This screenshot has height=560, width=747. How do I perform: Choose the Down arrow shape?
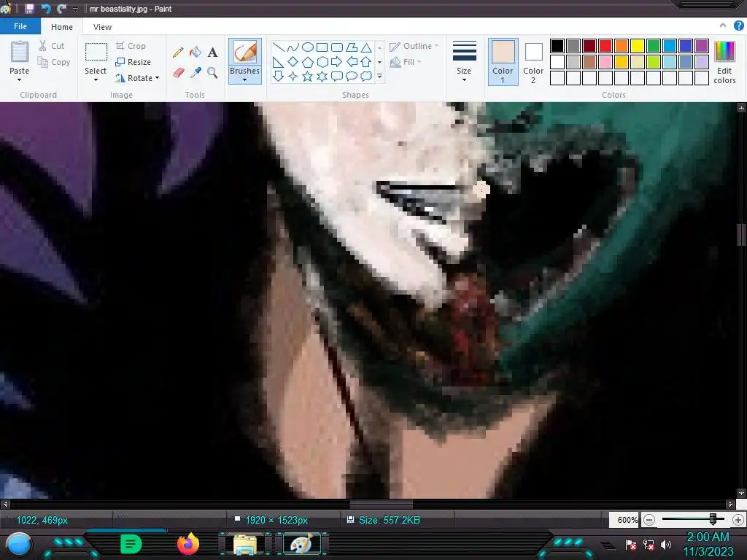tap(279, 76)
